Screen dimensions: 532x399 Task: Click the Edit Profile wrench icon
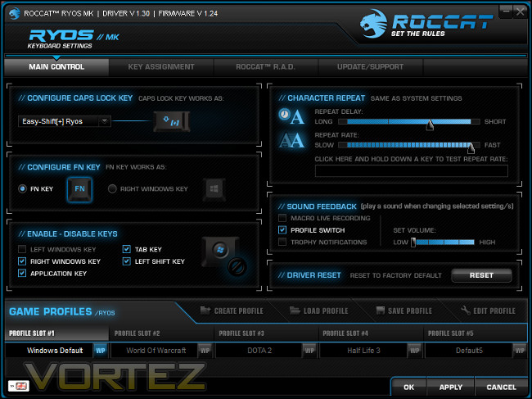pyautogui.click(x=466, y=310)
